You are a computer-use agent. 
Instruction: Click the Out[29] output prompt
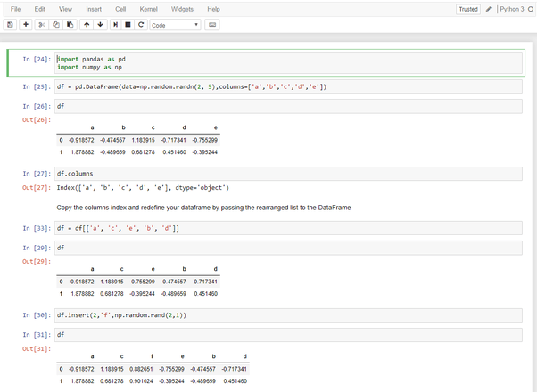(37, 262)
